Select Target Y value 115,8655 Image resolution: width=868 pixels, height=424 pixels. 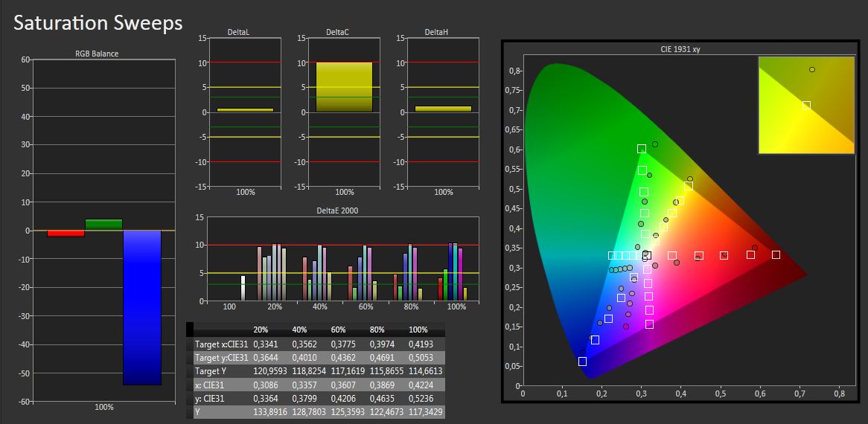tap(386, 371)
